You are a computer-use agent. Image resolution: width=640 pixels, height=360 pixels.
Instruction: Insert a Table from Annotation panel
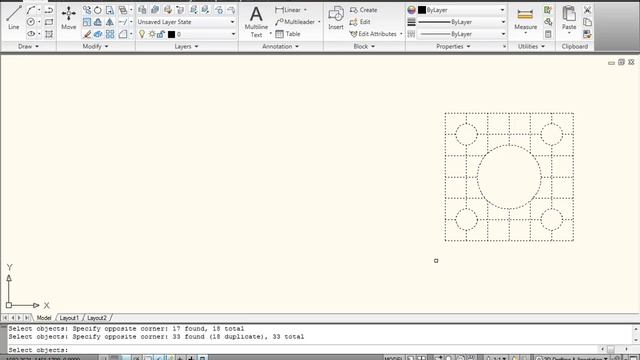(288, 34)
